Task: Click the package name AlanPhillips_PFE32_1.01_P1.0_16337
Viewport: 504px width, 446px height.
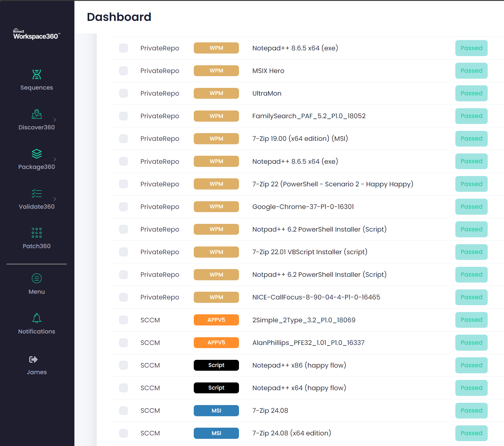Action: (308, 343)
